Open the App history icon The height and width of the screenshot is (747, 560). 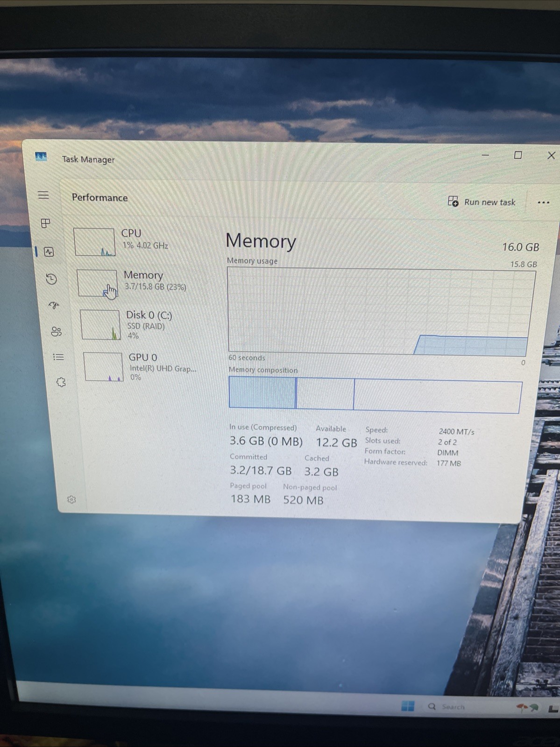tap(51, 279)
